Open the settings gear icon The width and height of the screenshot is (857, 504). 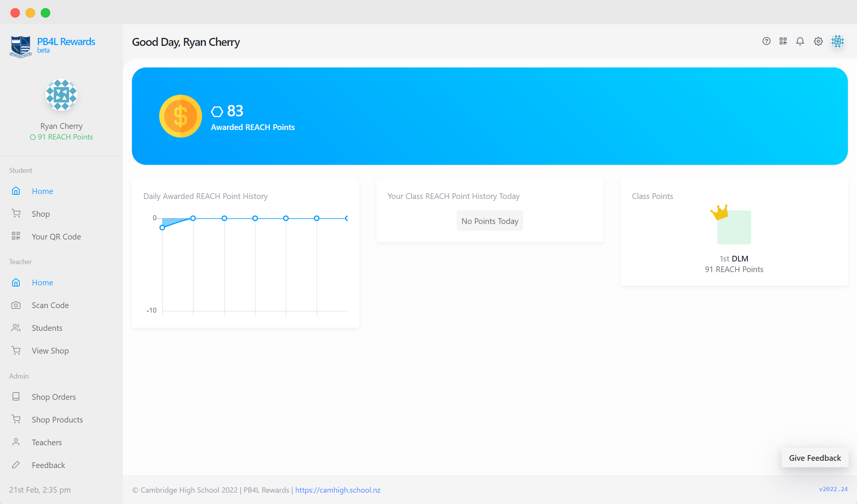coord(818,41)
